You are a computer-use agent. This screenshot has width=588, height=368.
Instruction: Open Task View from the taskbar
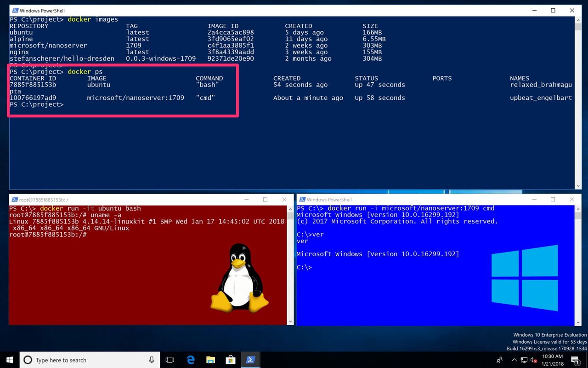coord(170,360)
